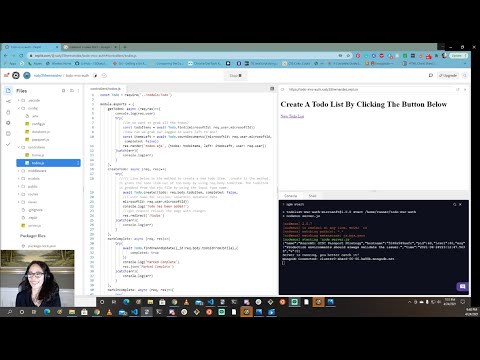Click the Add folder icon in Files header

(71, 91)
